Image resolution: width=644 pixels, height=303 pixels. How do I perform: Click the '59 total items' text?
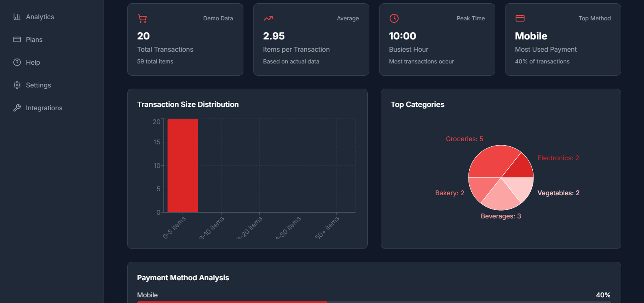155,61
